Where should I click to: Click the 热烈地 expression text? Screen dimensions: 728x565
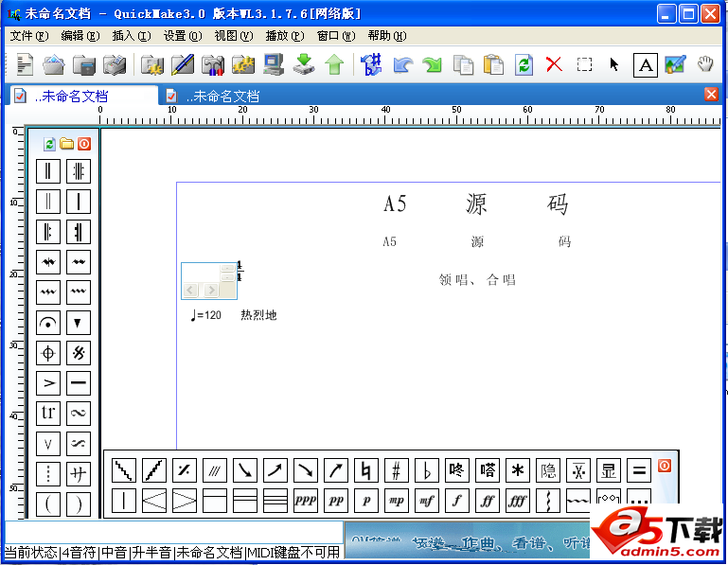[258, 315]
